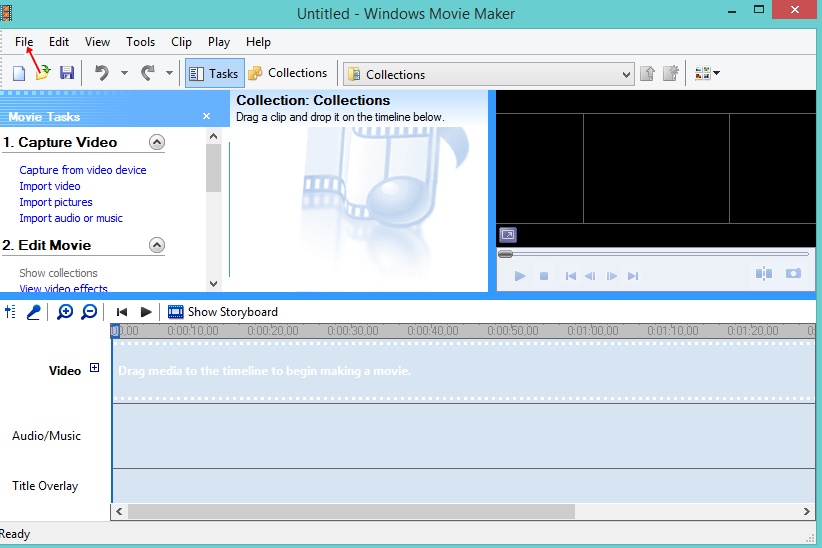Click the New Project toolbar icon
The width and height of the screenshot is (822, 548).
tap(19, 73)
